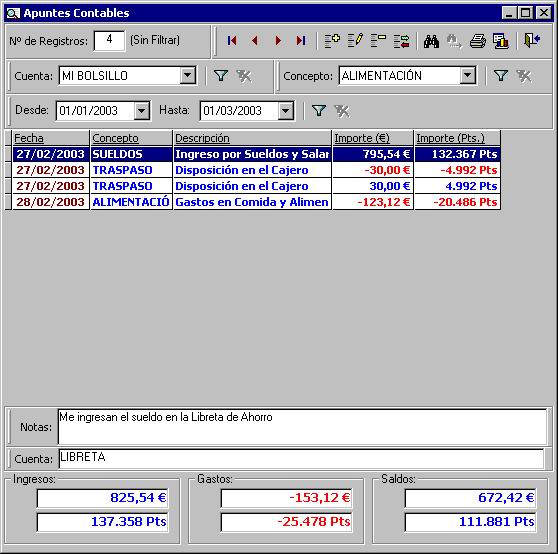
Task: Jump to last record icon
Action: point(301,41)
